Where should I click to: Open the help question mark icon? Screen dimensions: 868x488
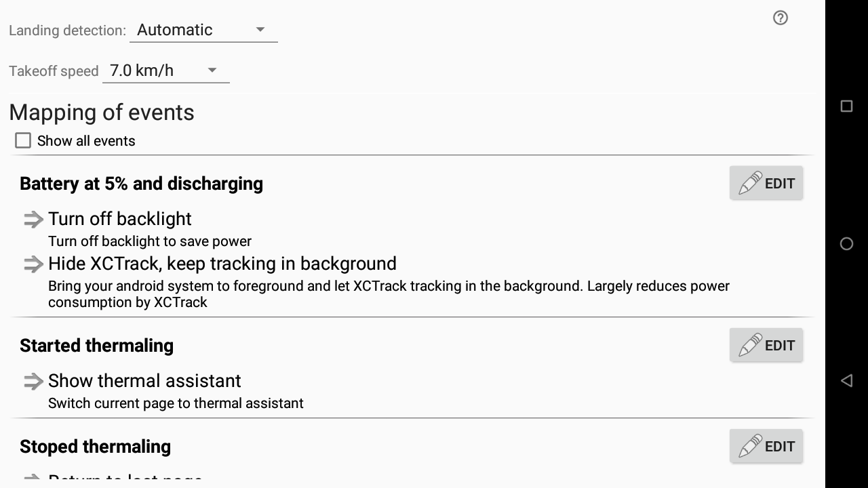click(781, 18)
